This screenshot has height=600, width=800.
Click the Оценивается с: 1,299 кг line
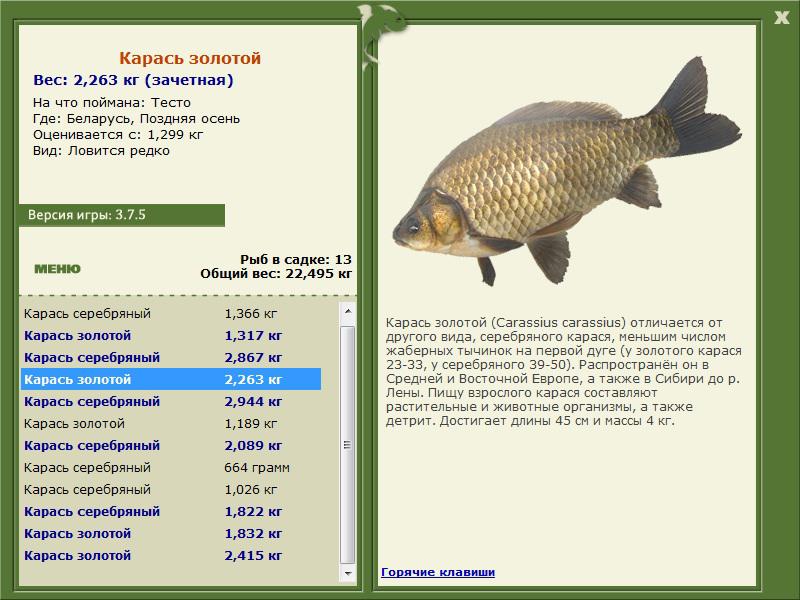pyautogui.click(x=118, y=135)
